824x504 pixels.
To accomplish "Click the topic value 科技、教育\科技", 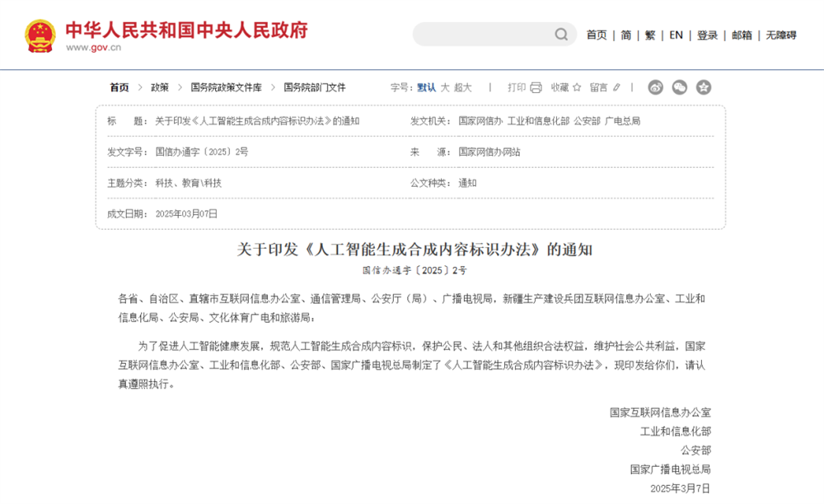I will coord(189,183).
